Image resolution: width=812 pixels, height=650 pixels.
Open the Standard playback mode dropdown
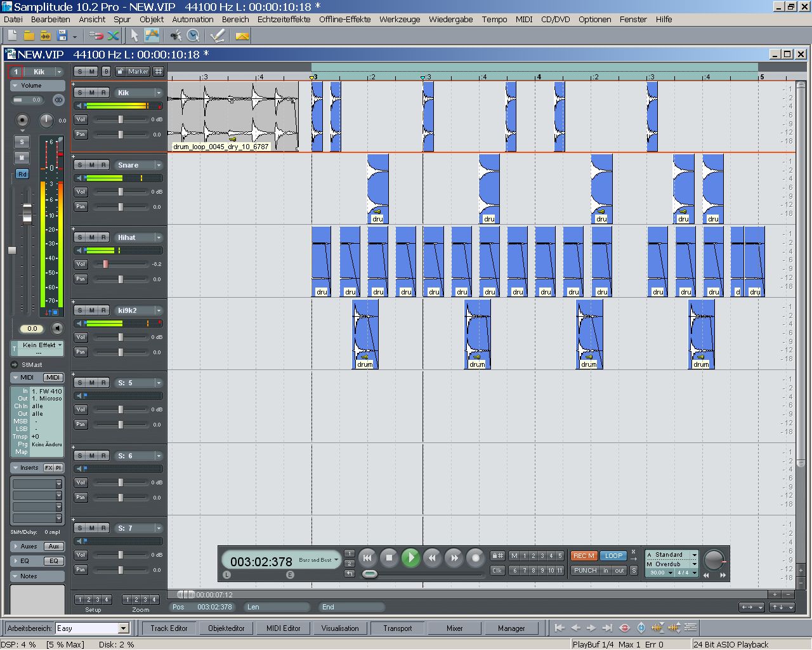point(695,555)
